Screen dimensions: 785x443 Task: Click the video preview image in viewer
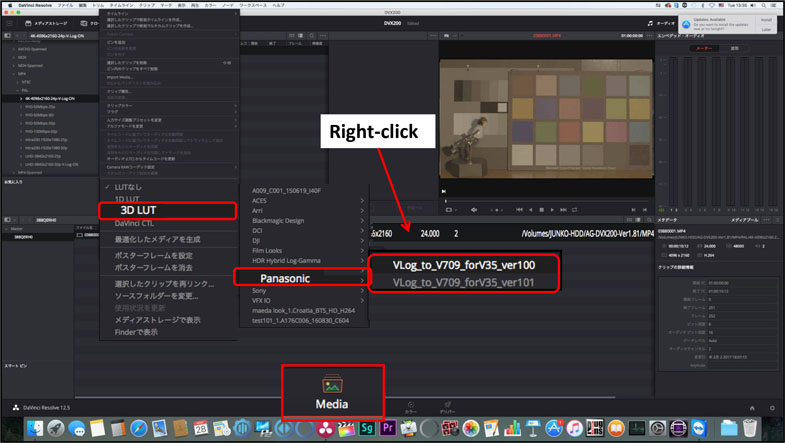click(x=546, y=119)
